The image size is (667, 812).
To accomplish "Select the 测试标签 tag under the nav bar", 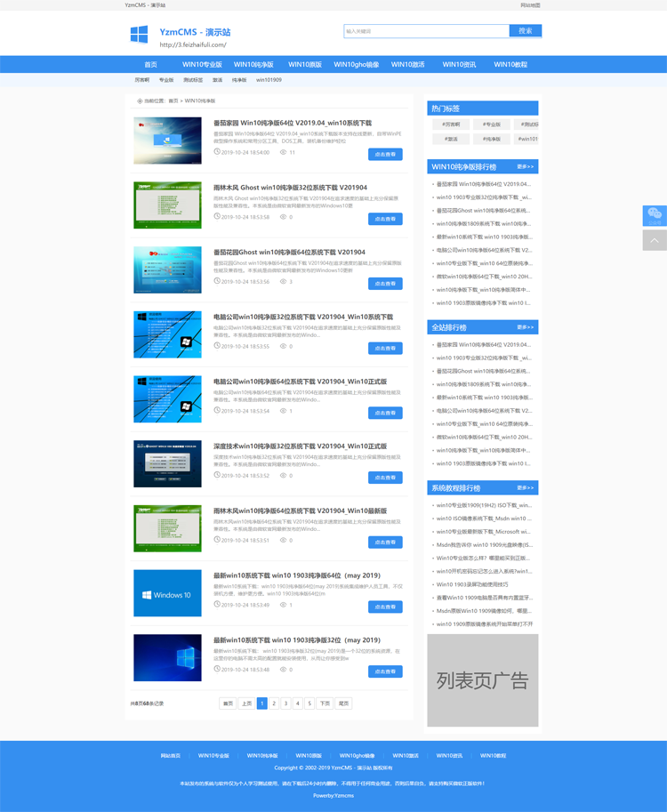I will (193, 80).
